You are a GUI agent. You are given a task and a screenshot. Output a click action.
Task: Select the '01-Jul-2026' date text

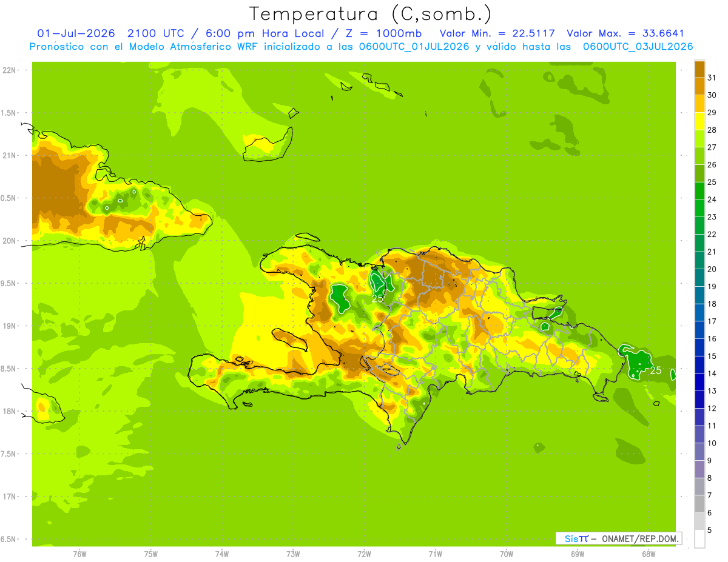(x=76, y=33)
